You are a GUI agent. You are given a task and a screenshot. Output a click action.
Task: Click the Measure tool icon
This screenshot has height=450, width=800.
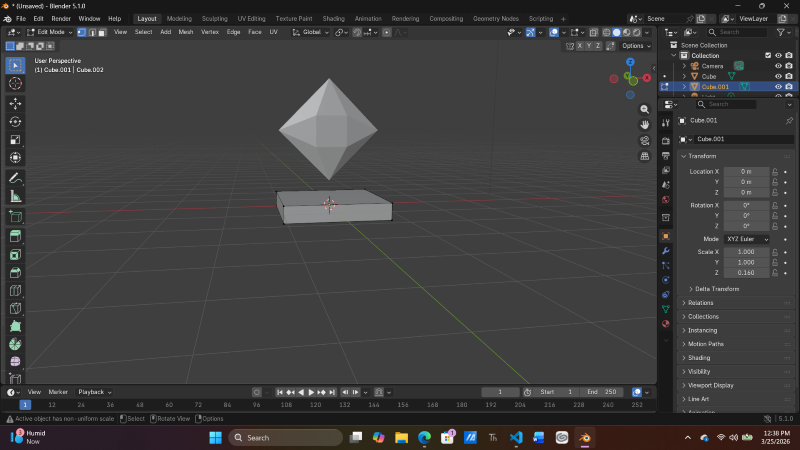point(15,197)
